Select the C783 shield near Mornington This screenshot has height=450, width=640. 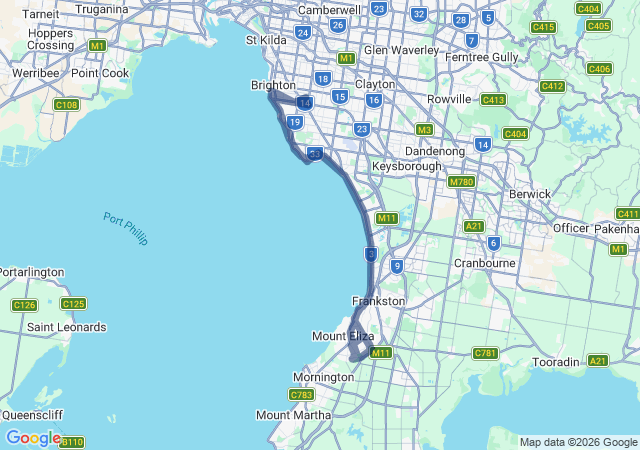pos(302,394)
